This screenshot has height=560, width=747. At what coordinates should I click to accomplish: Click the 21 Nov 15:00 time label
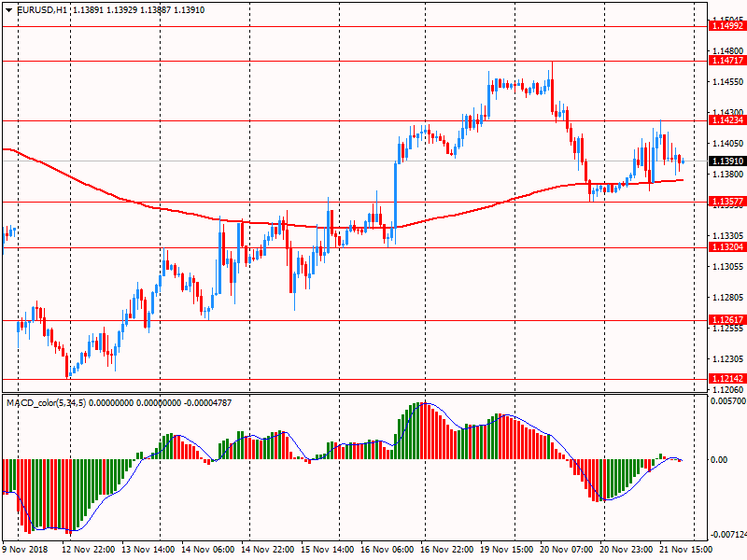686,549
